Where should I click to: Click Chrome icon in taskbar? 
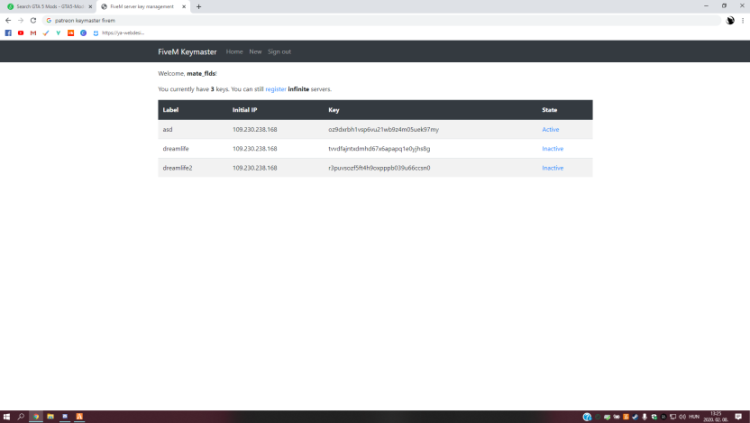pos(36,417)
